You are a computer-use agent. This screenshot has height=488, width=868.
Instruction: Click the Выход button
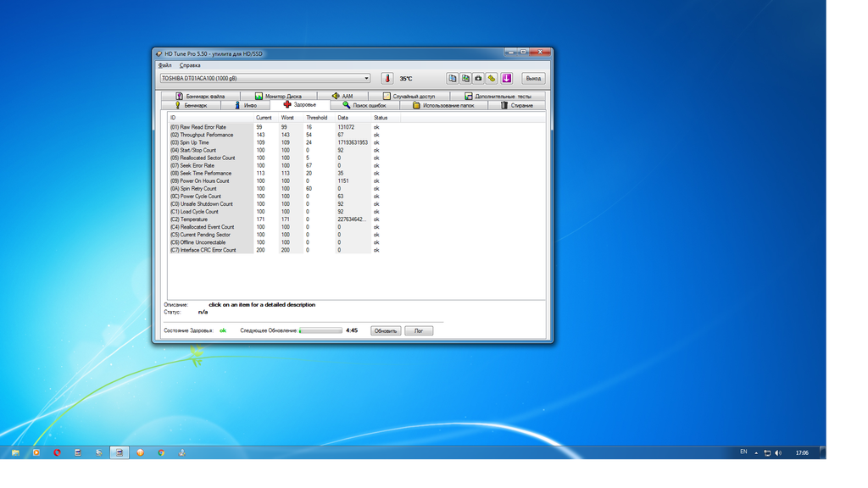[533, 79]
